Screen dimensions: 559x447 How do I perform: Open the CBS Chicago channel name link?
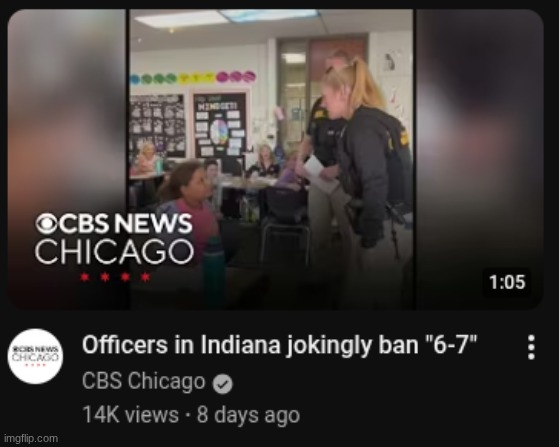tap(144, 381)
